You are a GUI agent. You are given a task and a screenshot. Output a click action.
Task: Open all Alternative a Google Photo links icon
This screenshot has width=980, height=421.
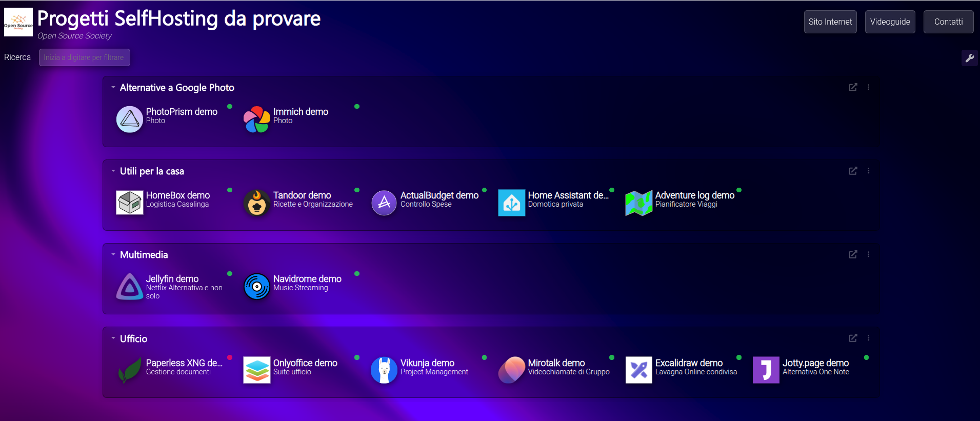tap(853, 87)
